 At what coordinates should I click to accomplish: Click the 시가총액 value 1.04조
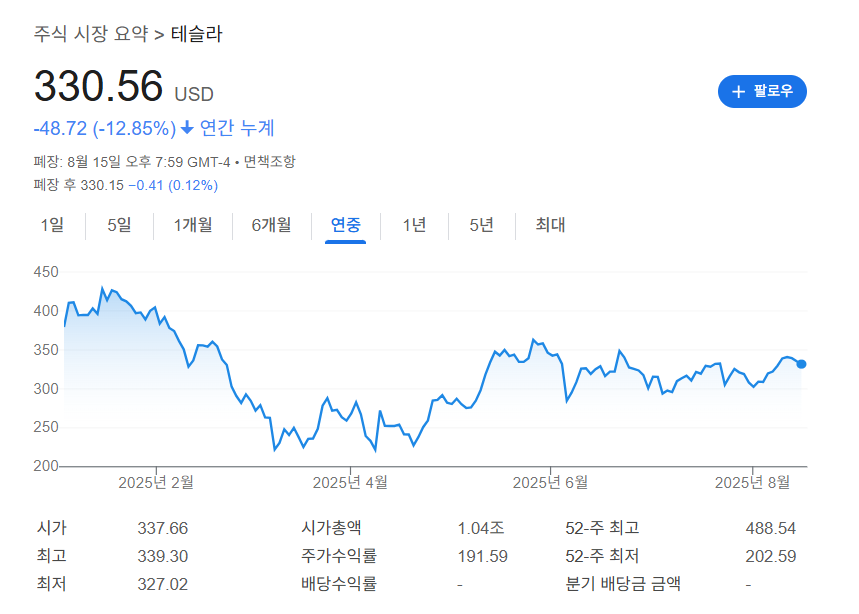481,528
